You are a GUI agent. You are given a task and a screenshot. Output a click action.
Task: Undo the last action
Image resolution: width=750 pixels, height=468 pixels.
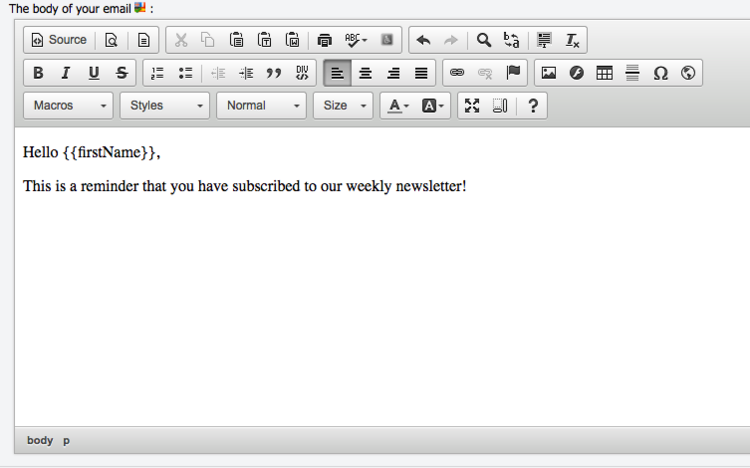(423, 40)
